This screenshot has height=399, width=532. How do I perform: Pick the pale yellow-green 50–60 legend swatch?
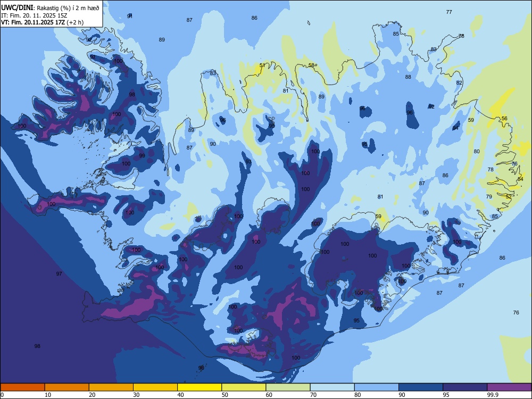click(x=244, y=387)
